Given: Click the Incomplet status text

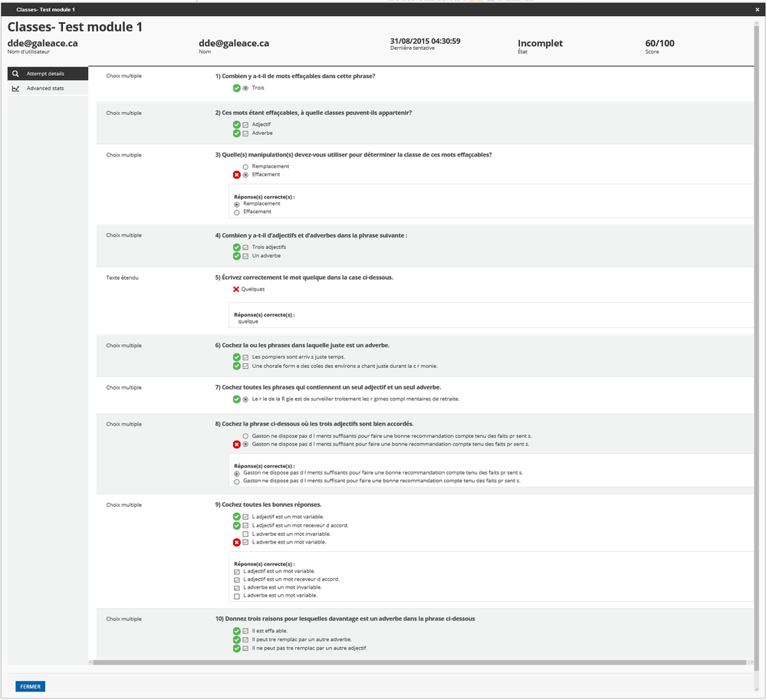Looking at the screenshot, I should click(541, 43).
